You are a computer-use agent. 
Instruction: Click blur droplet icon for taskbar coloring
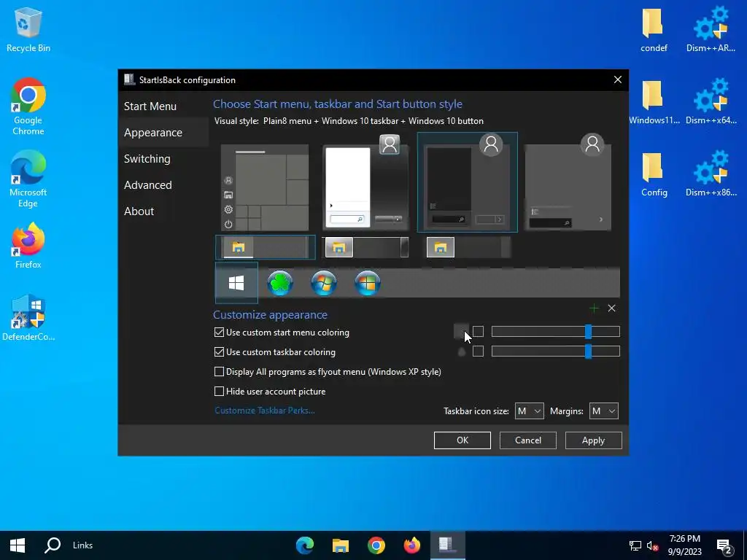tap(461, 352)
